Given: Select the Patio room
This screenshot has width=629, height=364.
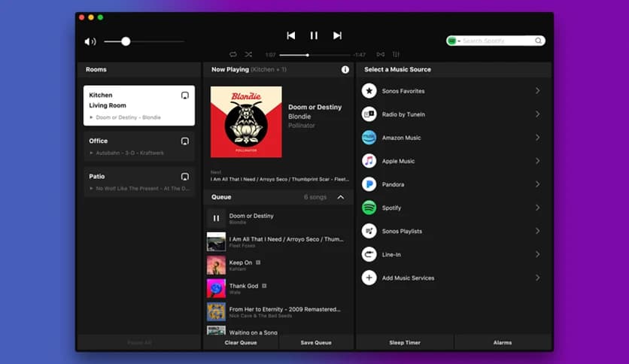Looking at the screenshot, I should click(139, 182).
